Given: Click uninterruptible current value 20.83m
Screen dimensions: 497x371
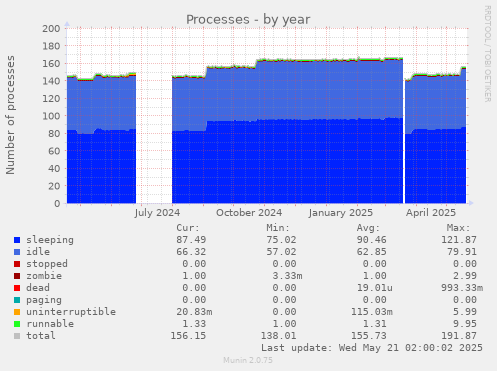Looking at the screenshot, I should [194, 312].
